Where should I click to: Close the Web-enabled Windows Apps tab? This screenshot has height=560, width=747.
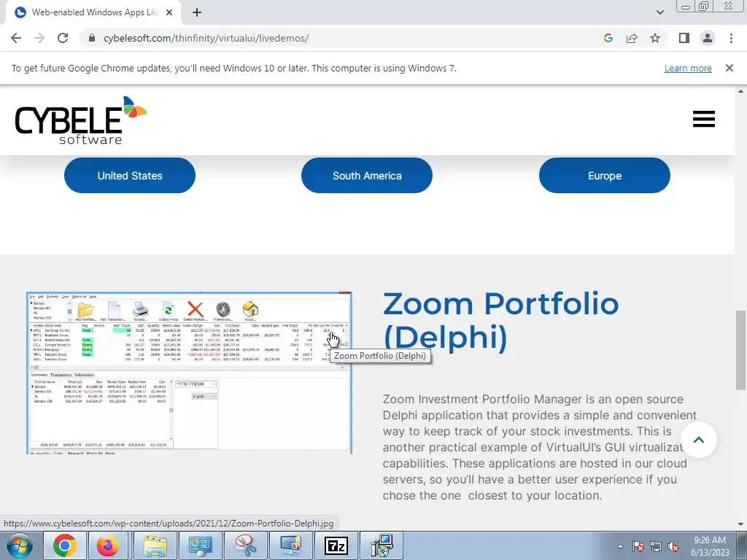pyautogui.click(x=169, y=13)
